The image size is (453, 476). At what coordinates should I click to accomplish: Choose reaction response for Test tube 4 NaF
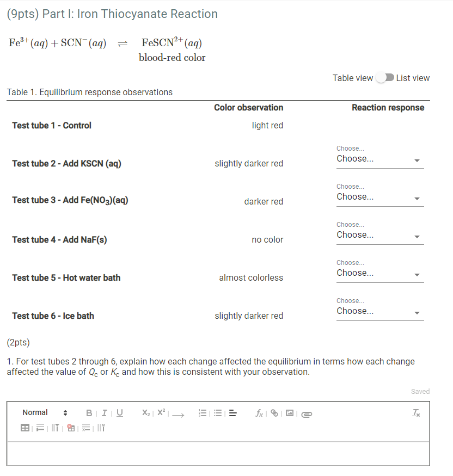point(380,235)
